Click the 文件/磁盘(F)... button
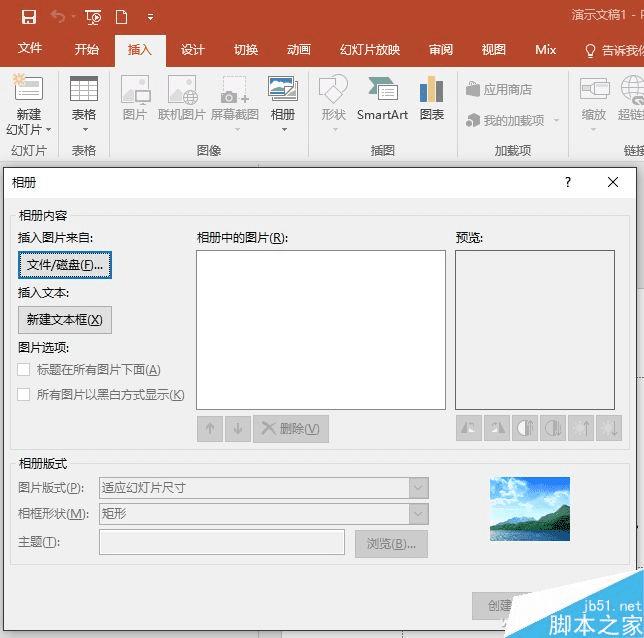This screenshot has width=644, height=638. 65,265
